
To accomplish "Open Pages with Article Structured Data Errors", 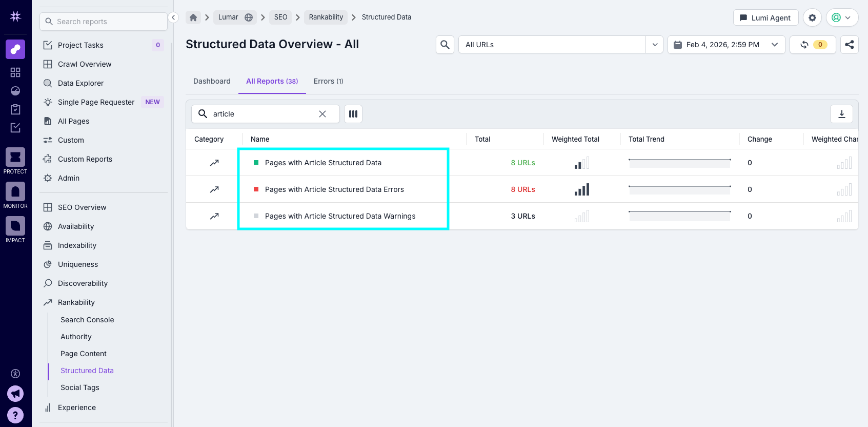I will tap(334, 189).
